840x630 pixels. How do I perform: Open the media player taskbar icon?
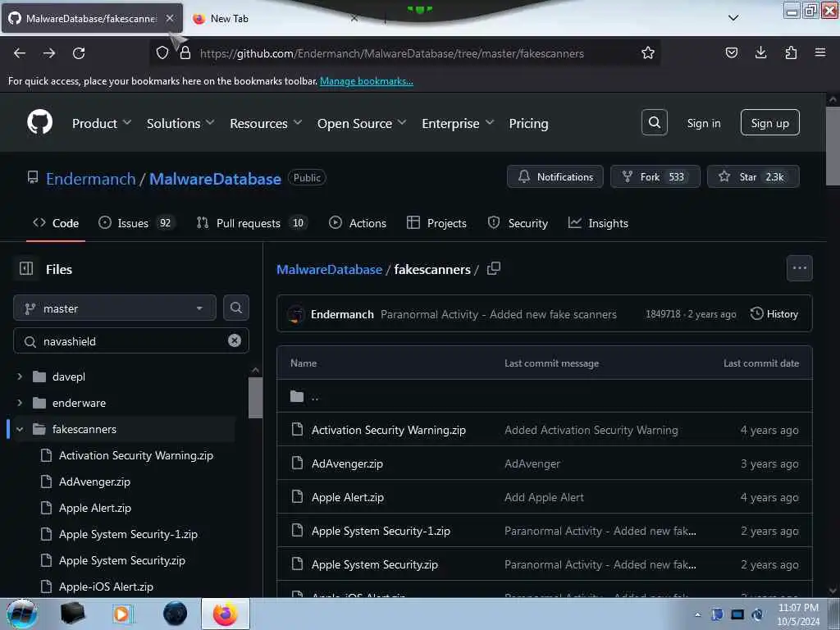coord(122,614)
